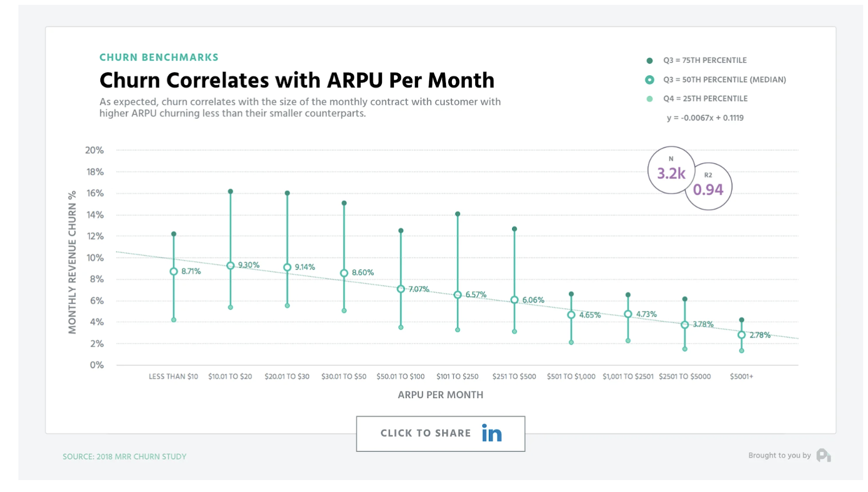
Task: Click the "$5001+" axis category label
Action: click(x=742, y=376)
